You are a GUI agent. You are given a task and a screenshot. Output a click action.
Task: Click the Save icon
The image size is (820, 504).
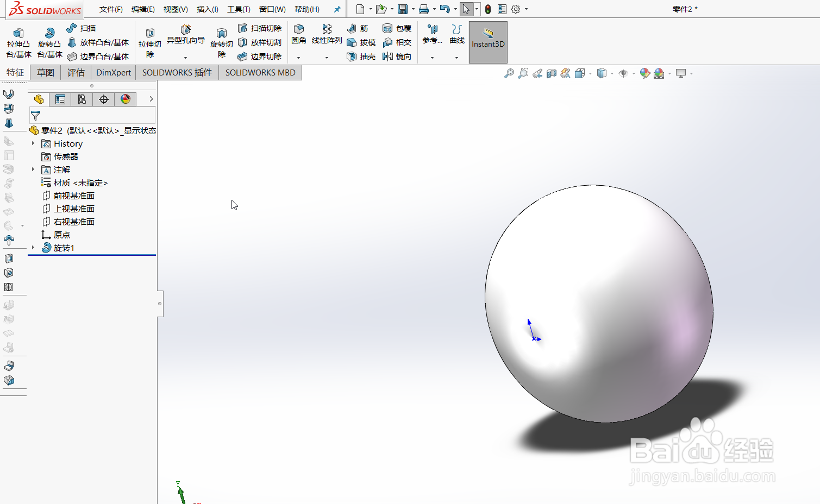(403, 9)
